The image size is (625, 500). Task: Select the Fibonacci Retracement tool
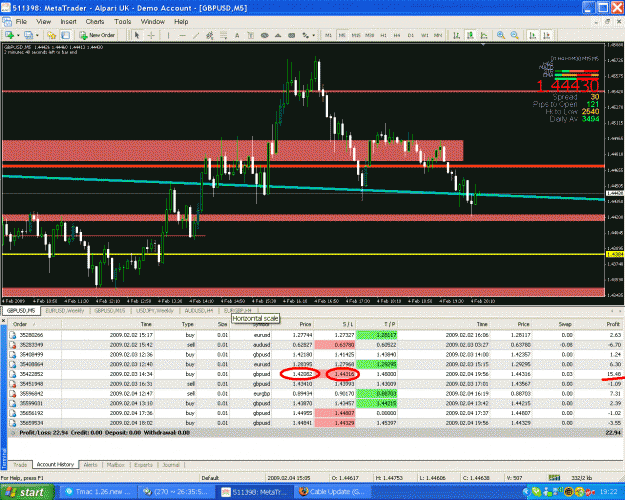pyautogui.click(x=223, y=35)
